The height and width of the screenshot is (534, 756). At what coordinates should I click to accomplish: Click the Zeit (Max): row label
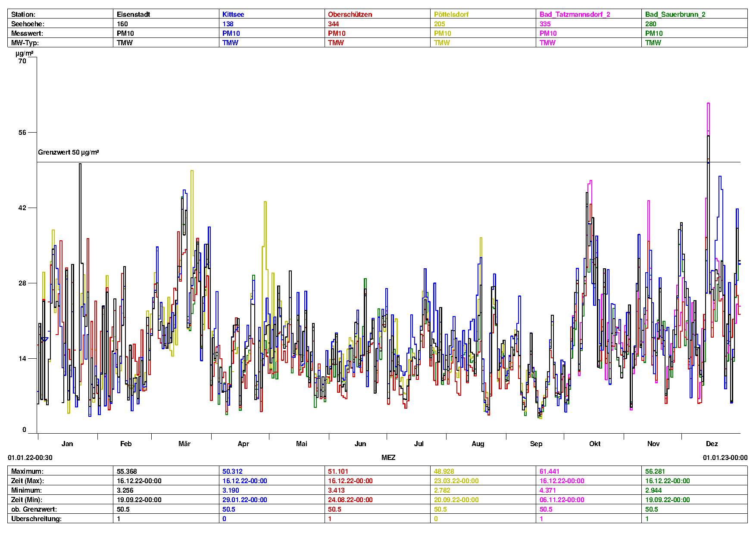click(28, 481)
